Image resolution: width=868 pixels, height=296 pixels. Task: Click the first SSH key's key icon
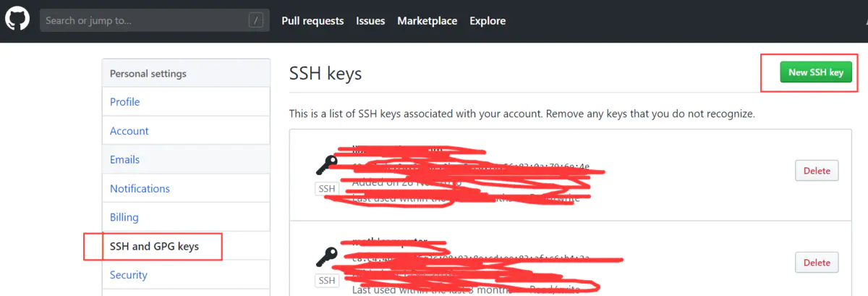[x=326, y=166]
